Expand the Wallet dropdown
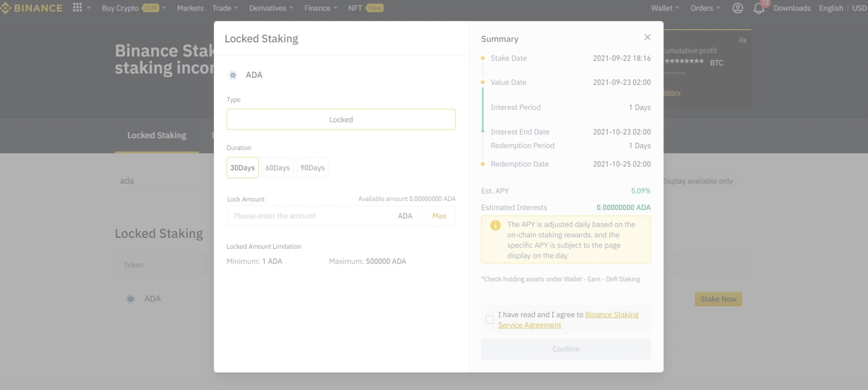The image size is (868, 390). pyautogui.click(x=665, y=8)
